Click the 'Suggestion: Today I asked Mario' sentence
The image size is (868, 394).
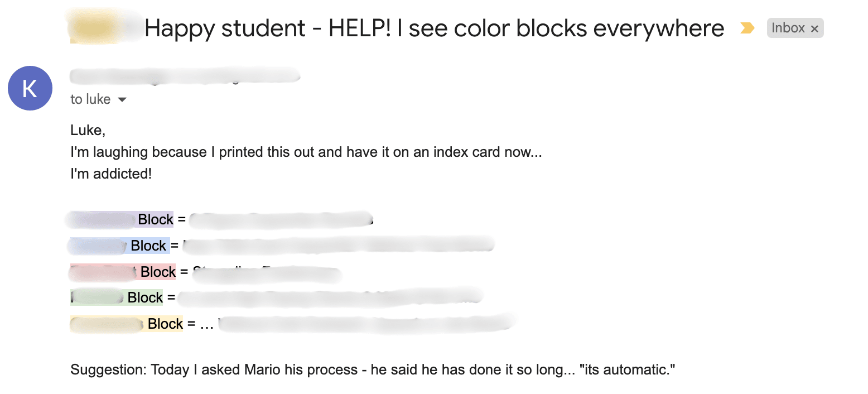click(373, 369)
